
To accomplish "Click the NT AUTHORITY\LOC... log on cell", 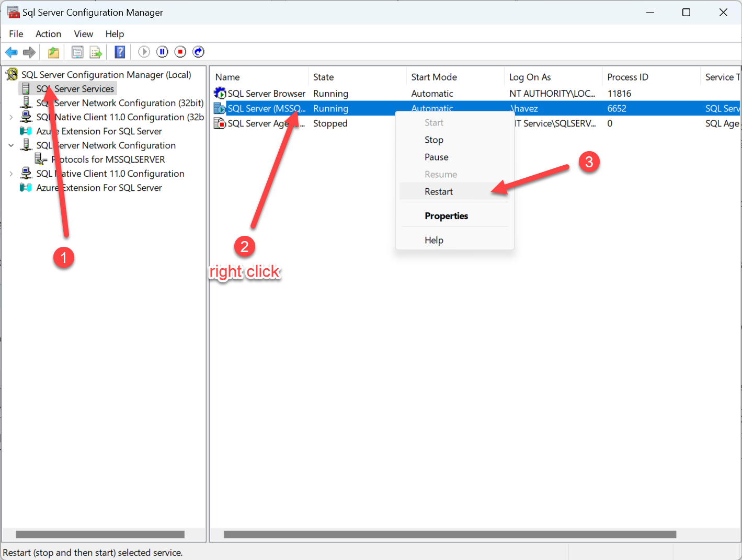I will pos(552,94).
